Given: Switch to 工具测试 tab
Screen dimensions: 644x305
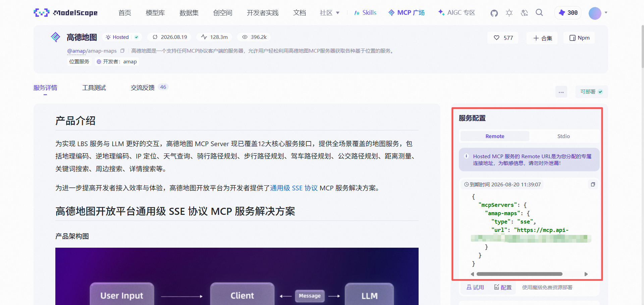Looking at the screenshot, I should coord(94,88).
